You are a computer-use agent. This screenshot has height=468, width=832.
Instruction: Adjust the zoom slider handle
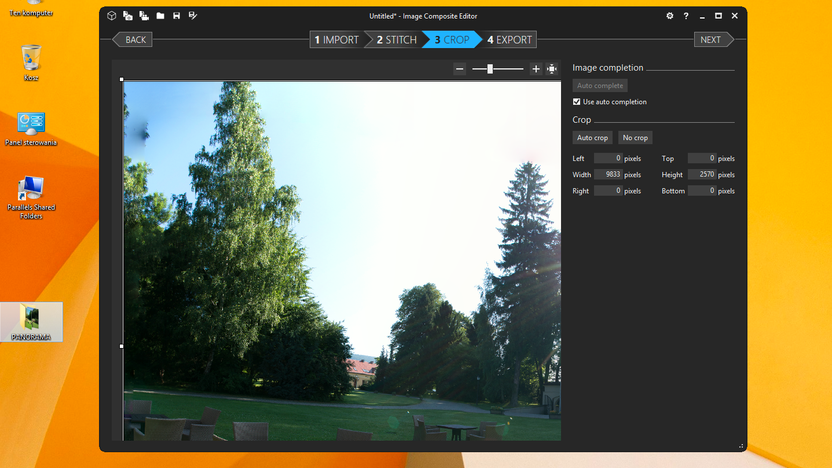click(x=490, y=69)
